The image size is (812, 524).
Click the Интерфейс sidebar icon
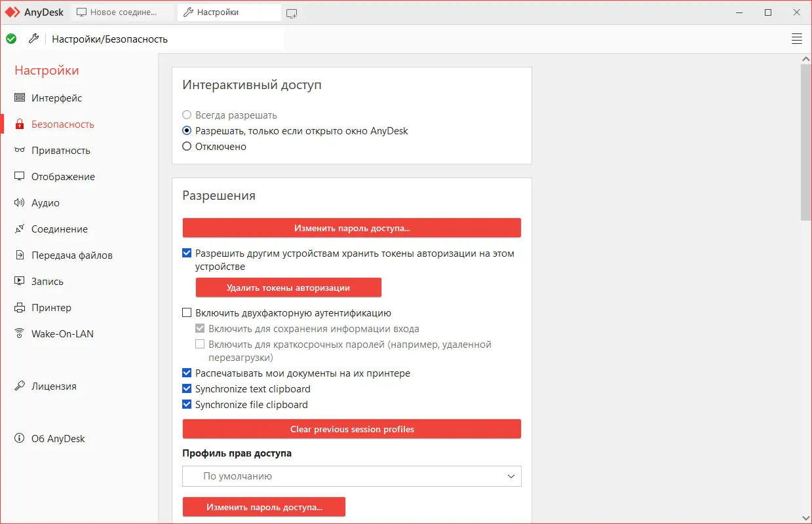coord(20,98)
